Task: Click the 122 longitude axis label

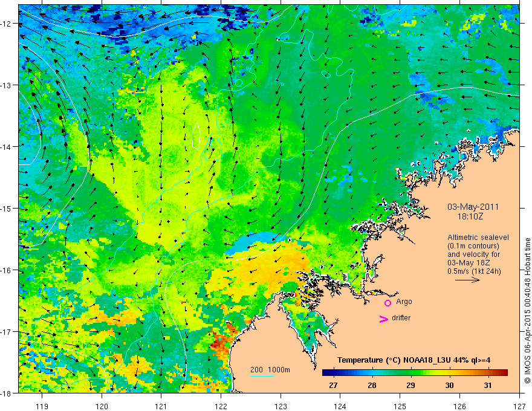Action: point(221,406)
